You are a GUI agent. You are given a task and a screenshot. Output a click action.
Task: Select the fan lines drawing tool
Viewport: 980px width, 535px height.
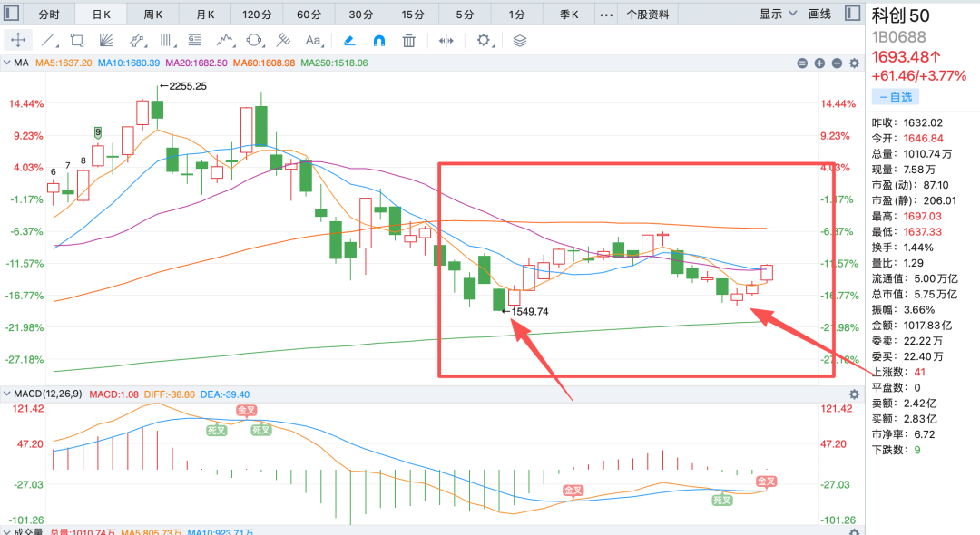(x=106, y=41)
